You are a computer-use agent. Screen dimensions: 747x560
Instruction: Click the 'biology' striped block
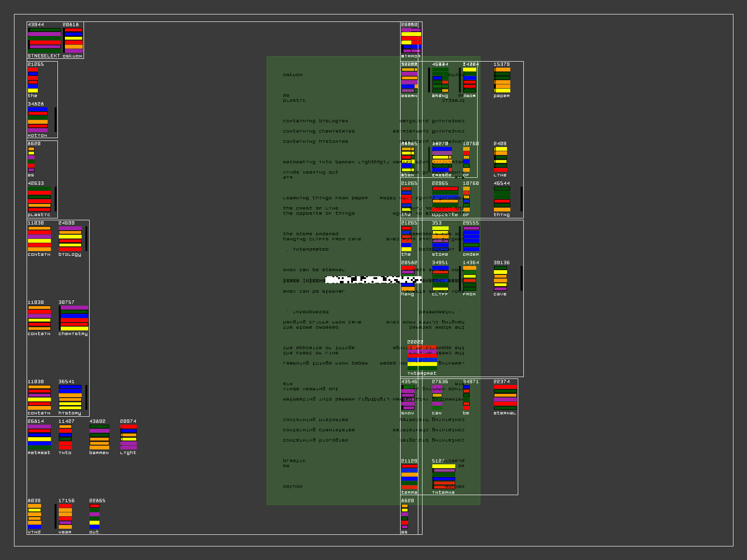(x=70, y=238)
